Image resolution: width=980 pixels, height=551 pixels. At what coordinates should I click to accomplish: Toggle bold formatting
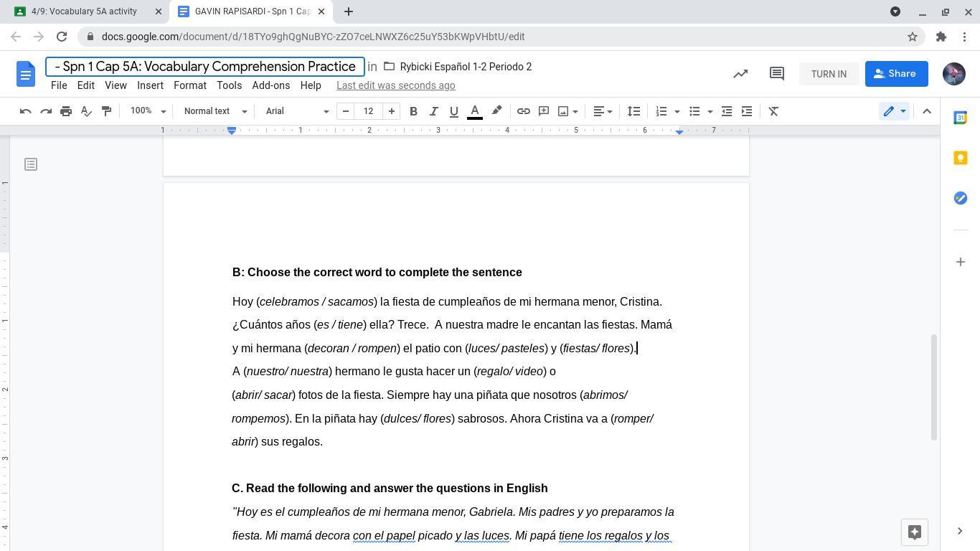pyautogui.click(x=413, y=111)
